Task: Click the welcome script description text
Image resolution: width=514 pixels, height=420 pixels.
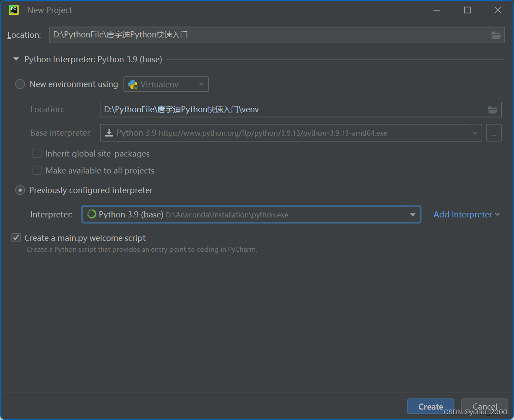Action: [142, 250]
